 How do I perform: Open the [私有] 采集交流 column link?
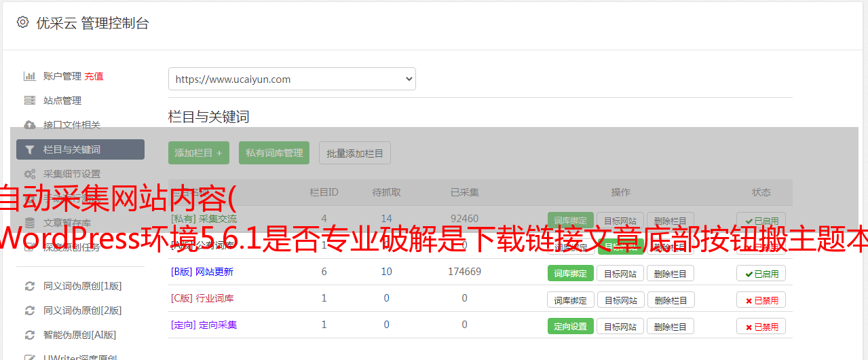pos(204,219)
